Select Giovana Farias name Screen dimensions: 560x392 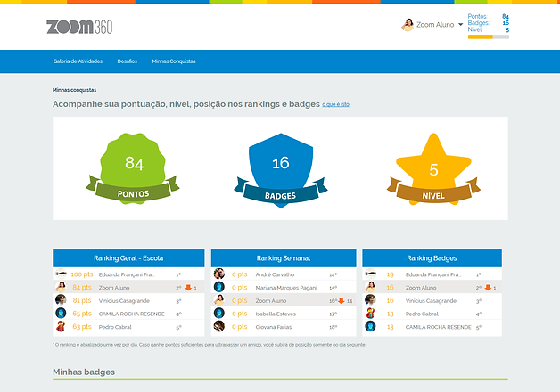tap(274, 327)
